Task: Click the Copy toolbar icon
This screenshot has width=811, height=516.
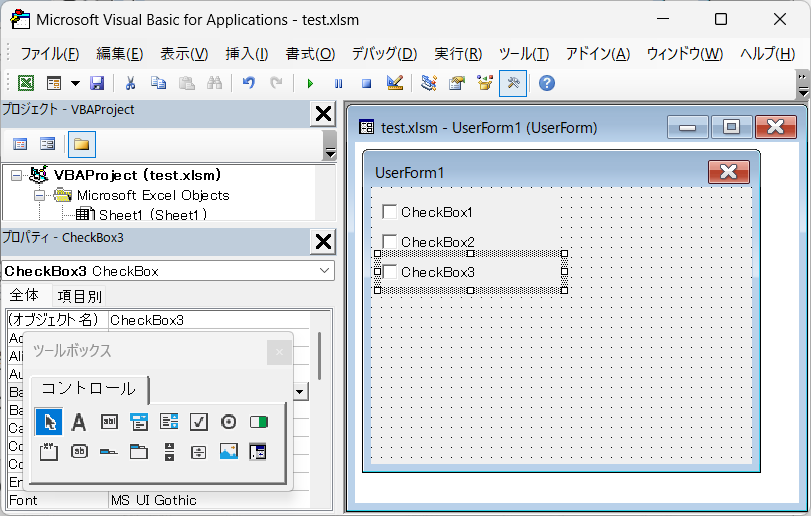Action: (158, 83)
